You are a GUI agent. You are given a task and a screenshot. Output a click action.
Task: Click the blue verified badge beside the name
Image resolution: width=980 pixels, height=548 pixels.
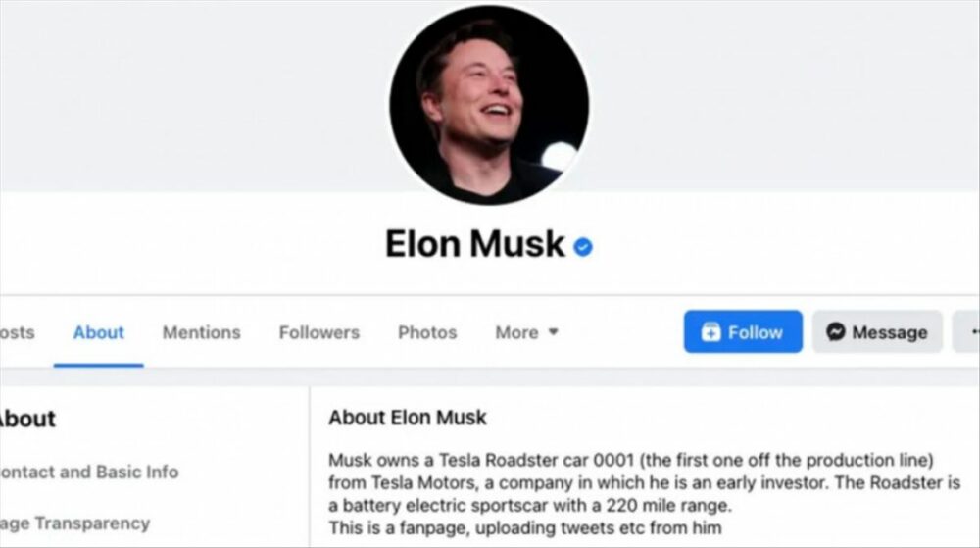[x=583, y=247]
